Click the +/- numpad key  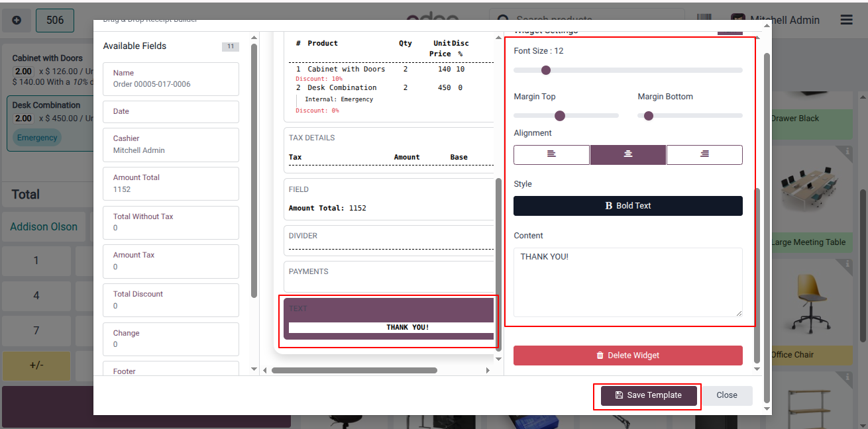36,365
